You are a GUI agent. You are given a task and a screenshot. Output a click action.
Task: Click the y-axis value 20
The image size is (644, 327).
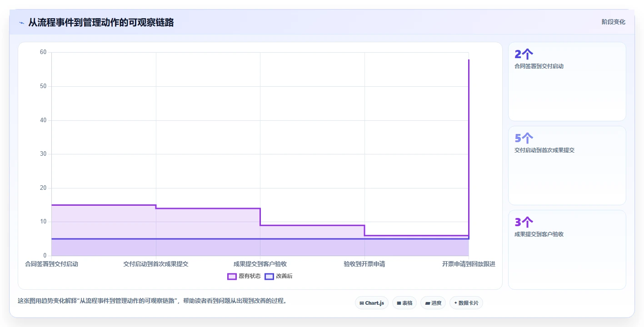tap(43, 188)
